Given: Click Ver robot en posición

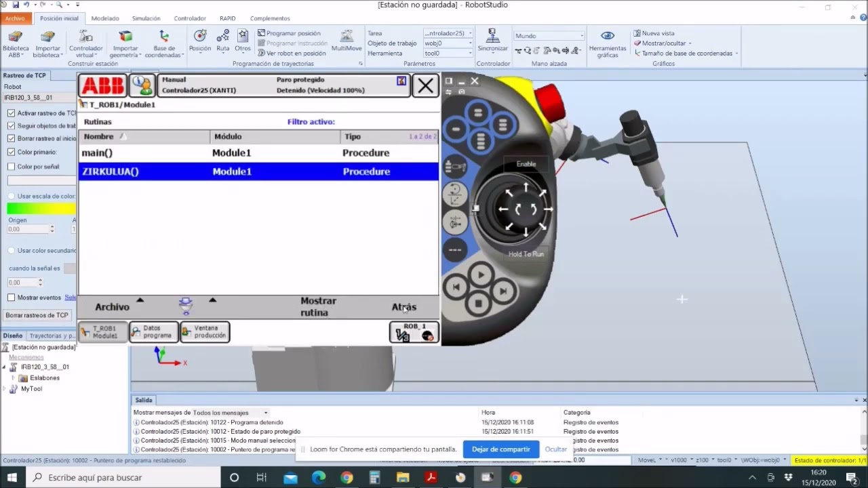Looking at the screenshot, I should coord(292,53).
